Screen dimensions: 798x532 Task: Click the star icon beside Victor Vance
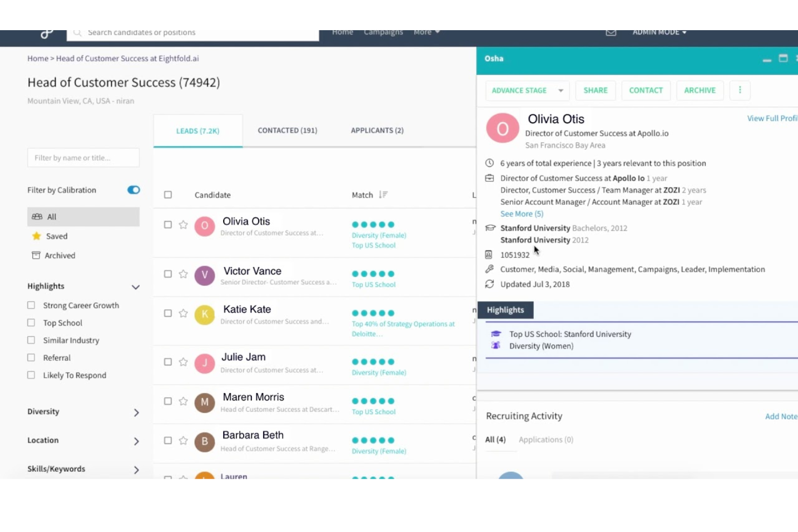(183, 274)
